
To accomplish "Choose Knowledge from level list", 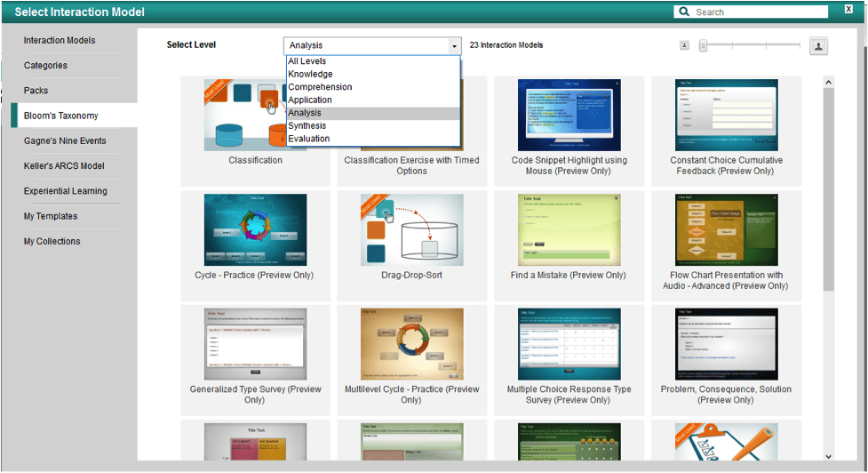I will click(x=373, y=74).
